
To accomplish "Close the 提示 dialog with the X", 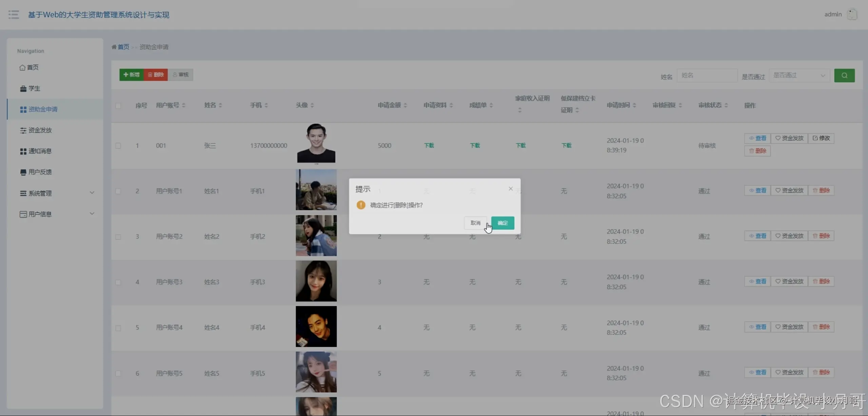I will 511,189.
